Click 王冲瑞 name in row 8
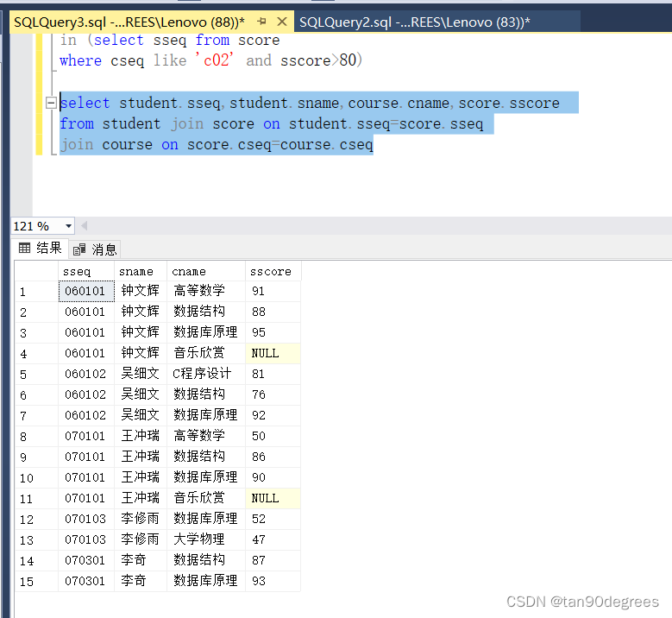The image size is (672, 618). click(141, 436)
